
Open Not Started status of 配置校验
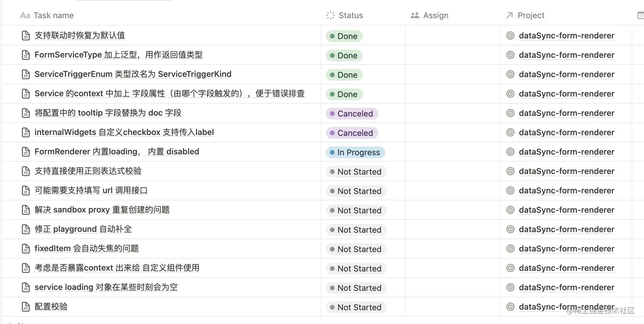tap(356, 307)
